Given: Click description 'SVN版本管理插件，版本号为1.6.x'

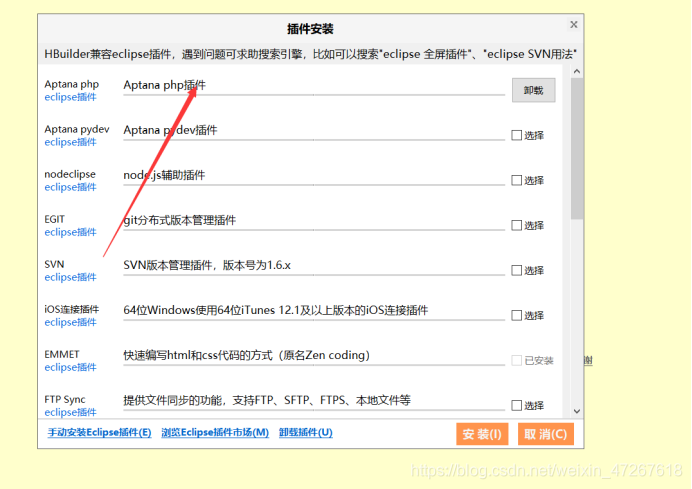Looking at the screenshot, I should click(x=207, y=265).
